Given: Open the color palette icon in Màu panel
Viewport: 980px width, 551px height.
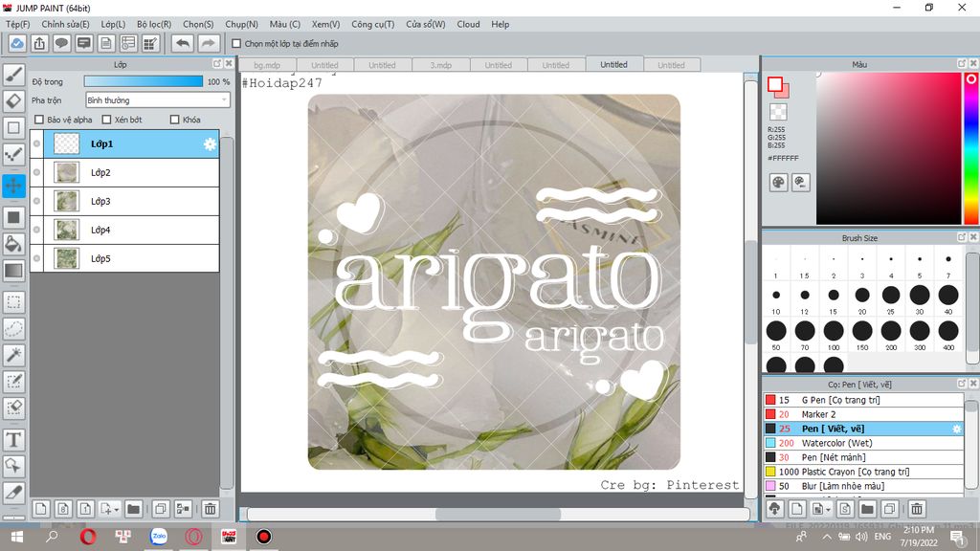Looking at the screenshot, I should tap(778, 183).
